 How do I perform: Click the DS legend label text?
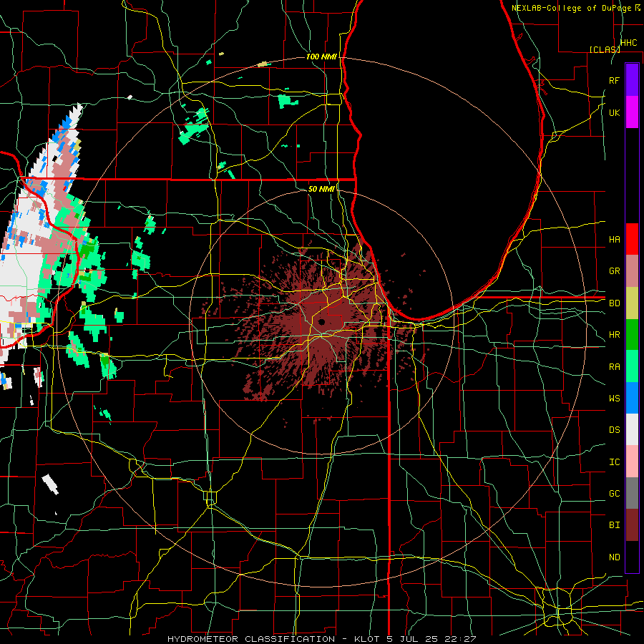615,430
